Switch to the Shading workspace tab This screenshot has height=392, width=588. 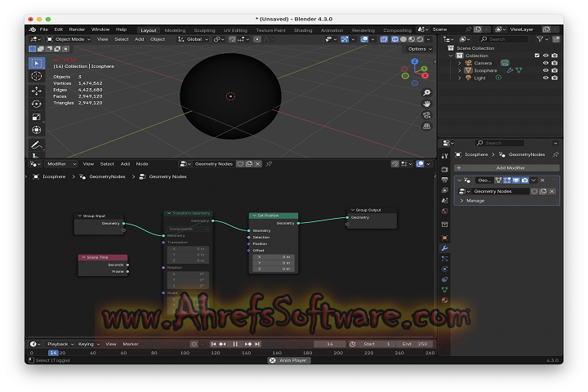click(302, 30)
